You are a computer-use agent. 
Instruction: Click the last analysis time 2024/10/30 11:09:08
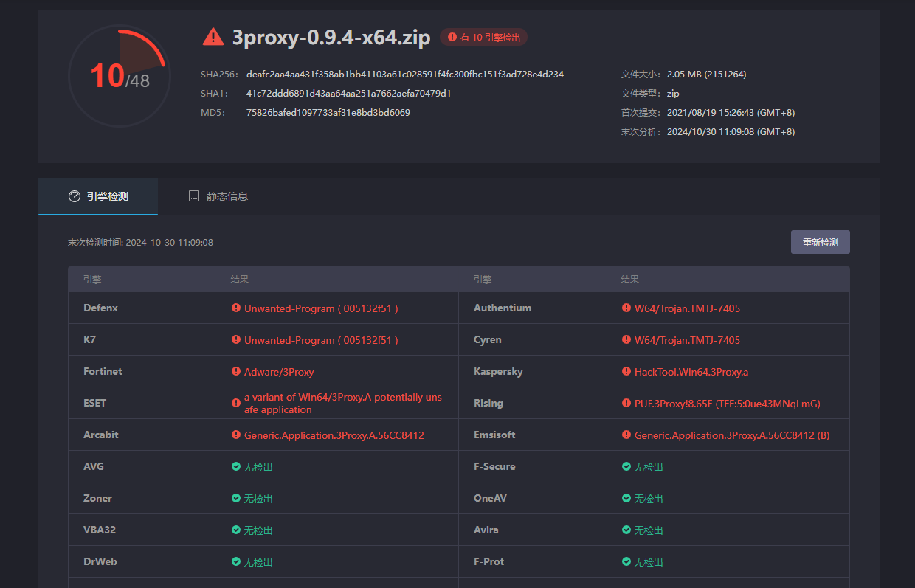click(x=731, y=132)
